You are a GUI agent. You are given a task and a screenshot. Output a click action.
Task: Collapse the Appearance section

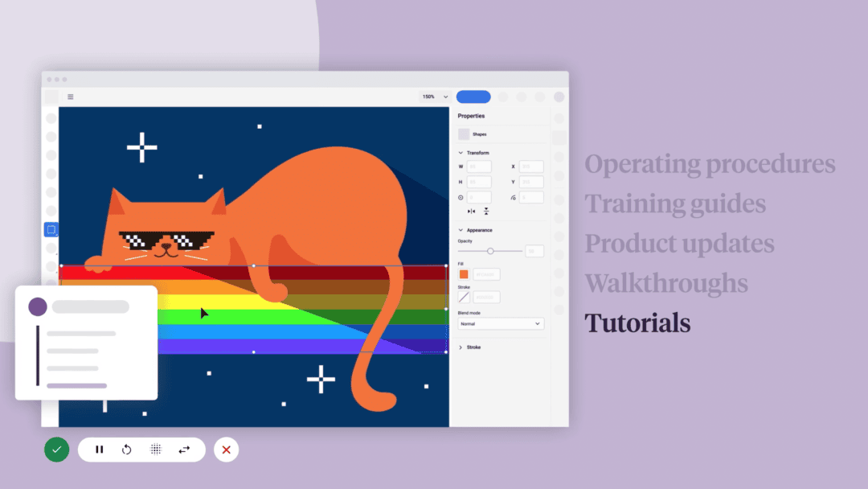tap(461, 230)
